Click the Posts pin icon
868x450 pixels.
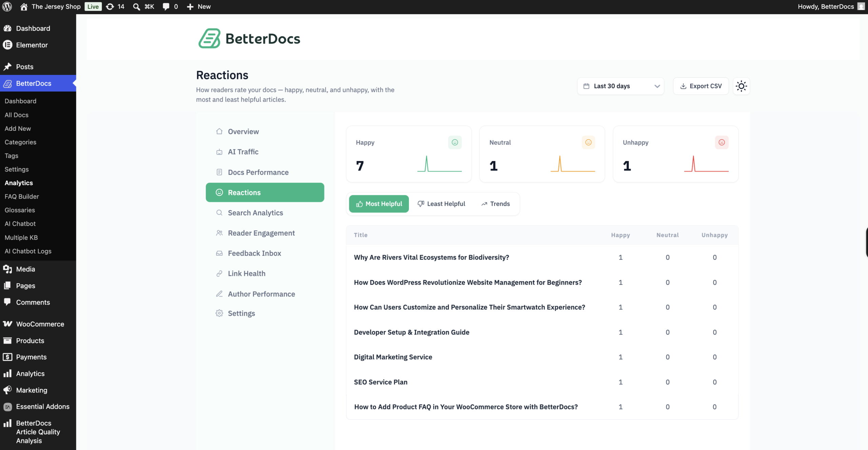point(7,67)
